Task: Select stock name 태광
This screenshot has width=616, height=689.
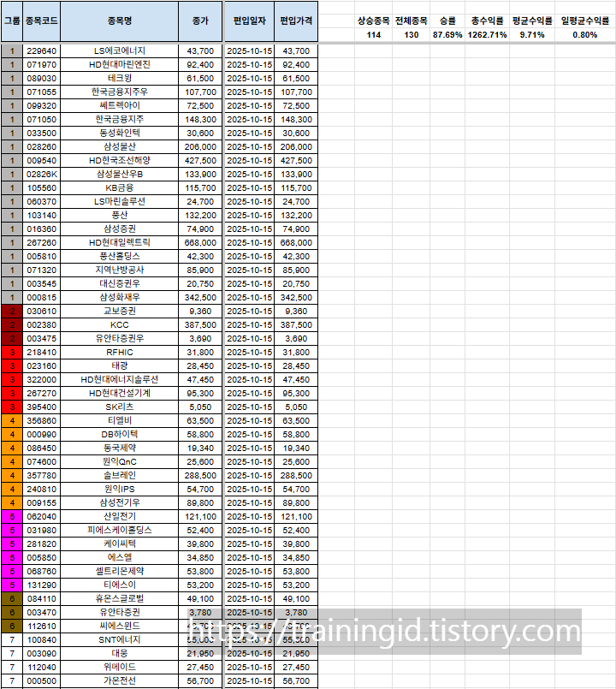Action: point(120,365)
